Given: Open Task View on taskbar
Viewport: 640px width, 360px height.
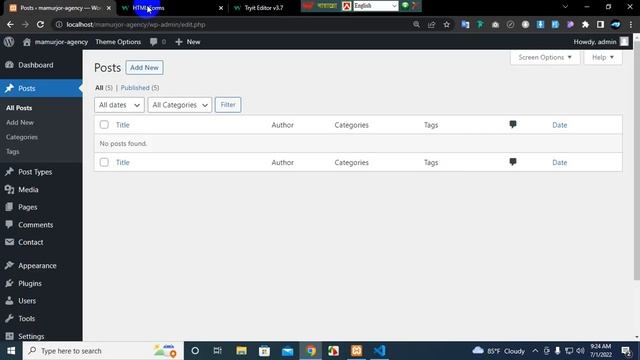Looking at the screenshot, I should coord(218,351).
